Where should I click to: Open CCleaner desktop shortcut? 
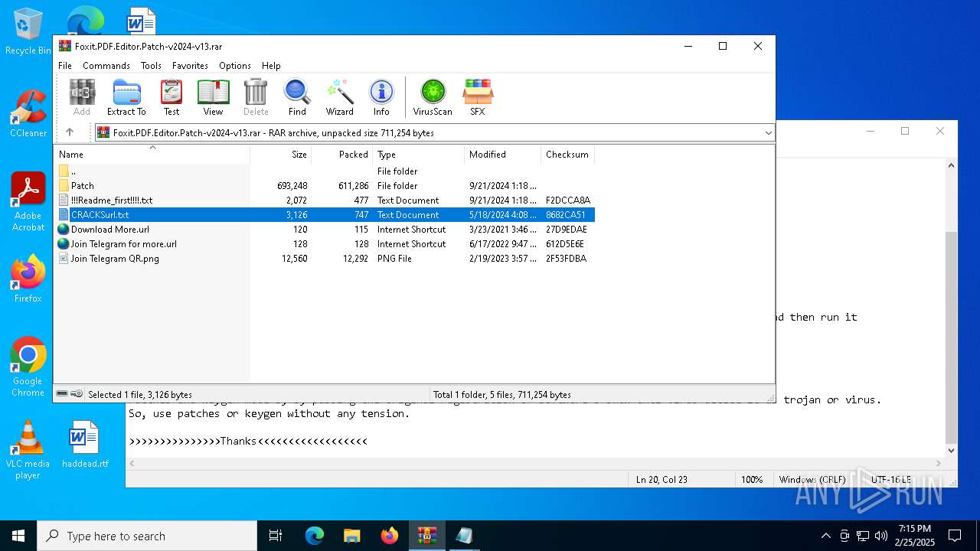click(28, 113)
